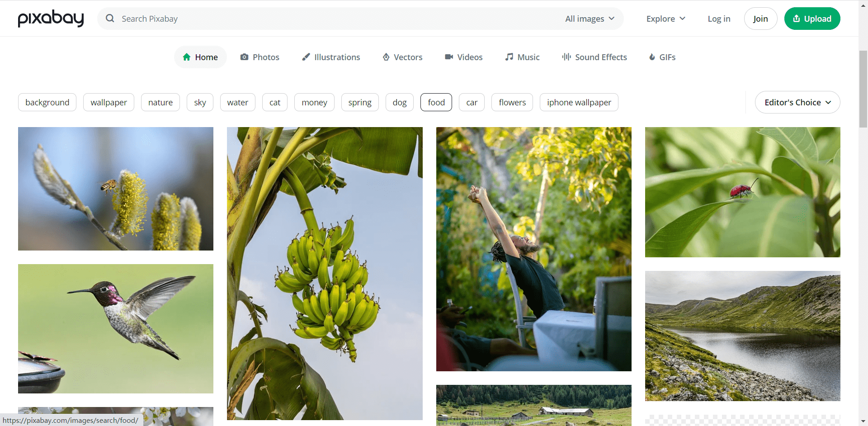Select the GIFs flame icon
The width and height of the screenshot is (868, 426).
coord(652,57)
